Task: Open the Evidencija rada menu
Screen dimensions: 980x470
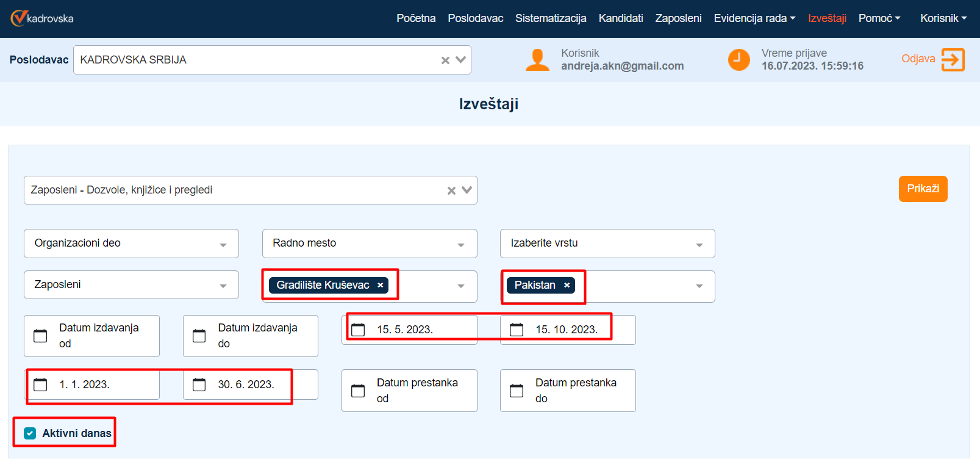Action: tap(754, 18)
